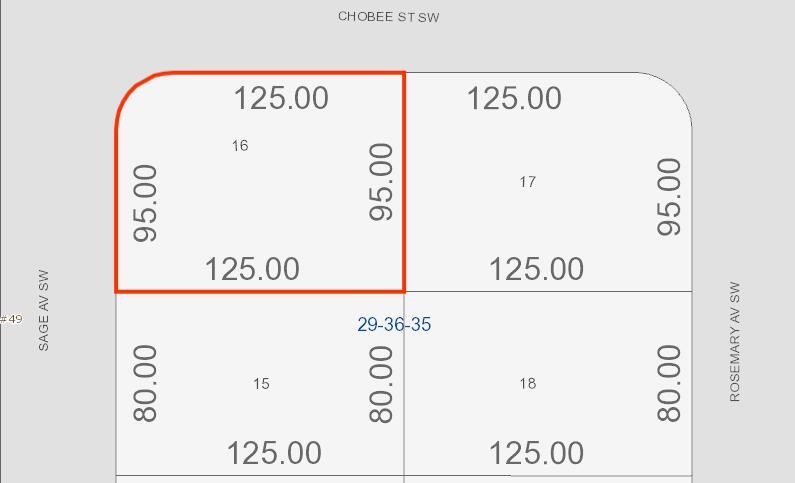Click the 125.00 dimension along lot 16's top edge
The height and width of the screenshot is (483, 795).
[x=281, y=98]
